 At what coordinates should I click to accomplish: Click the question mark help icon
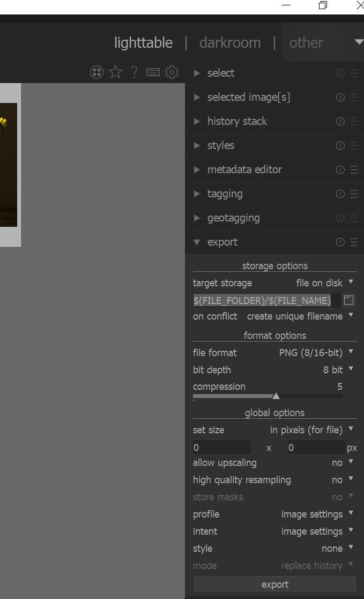(134, 72)
